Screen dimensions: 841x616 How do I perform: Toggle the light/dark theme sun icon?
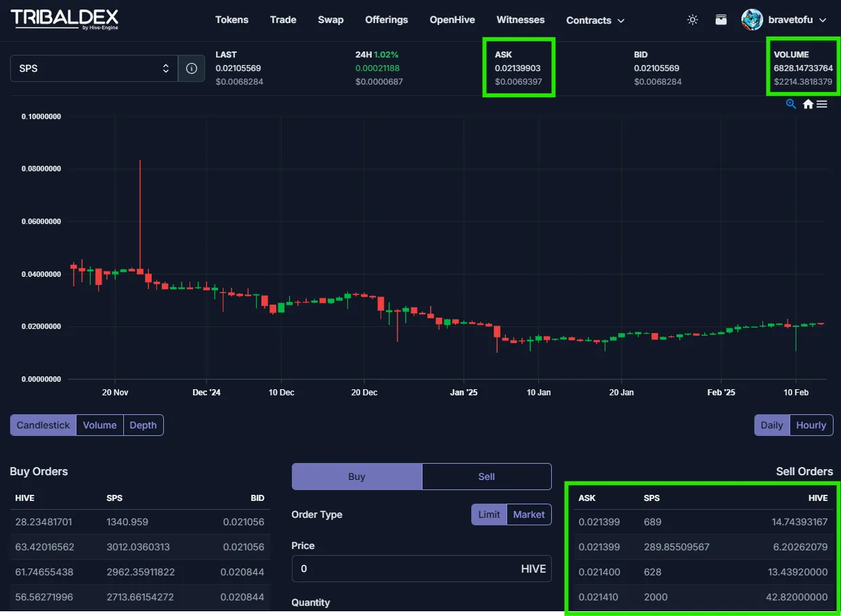tap(692, 20)
